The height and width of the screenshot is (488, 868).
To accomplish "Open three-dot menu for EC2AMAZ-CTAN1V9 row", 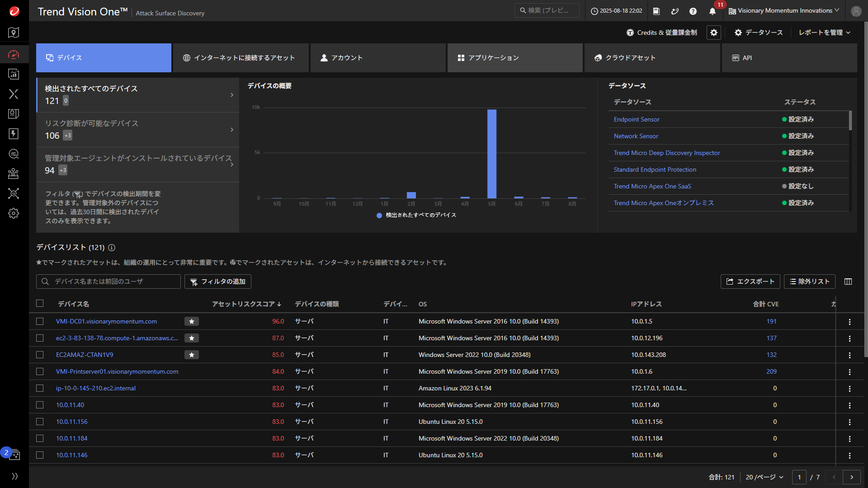I will tap(849, 355).
